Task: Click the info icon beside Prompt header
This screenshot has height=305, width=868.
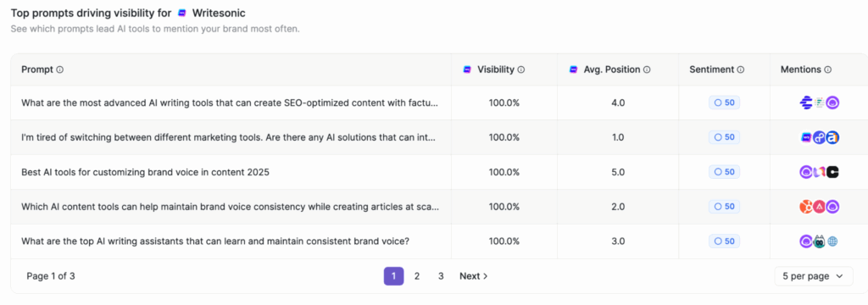Action: [60, 69]
